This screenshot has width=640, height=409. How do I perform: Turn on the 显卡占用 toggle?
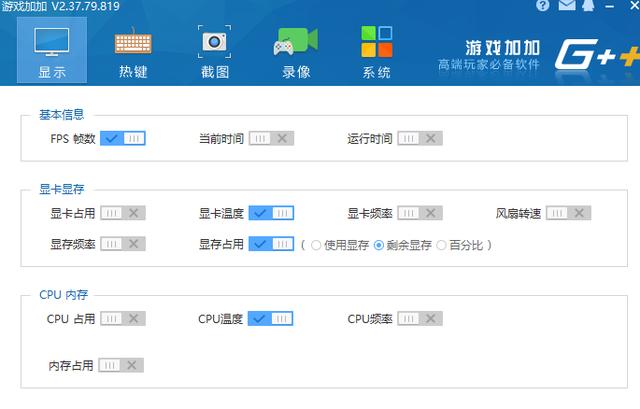coord(123,213)
